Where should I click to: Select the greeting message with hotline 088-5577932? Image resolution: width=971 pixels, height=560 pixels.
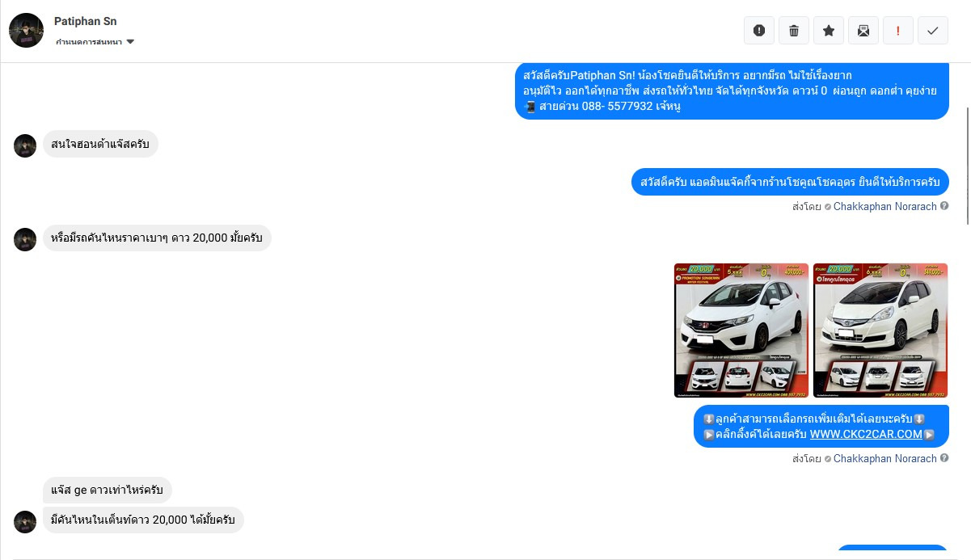pos(732,91)
